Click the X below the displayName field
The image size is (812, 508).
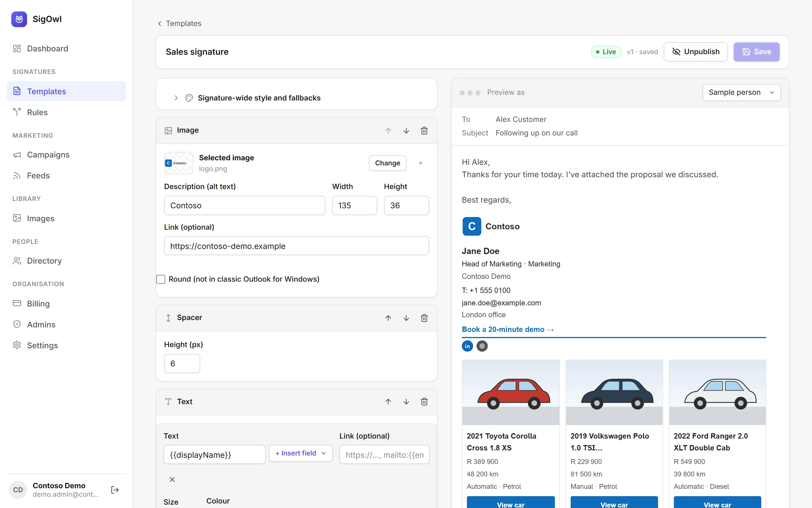172,479
